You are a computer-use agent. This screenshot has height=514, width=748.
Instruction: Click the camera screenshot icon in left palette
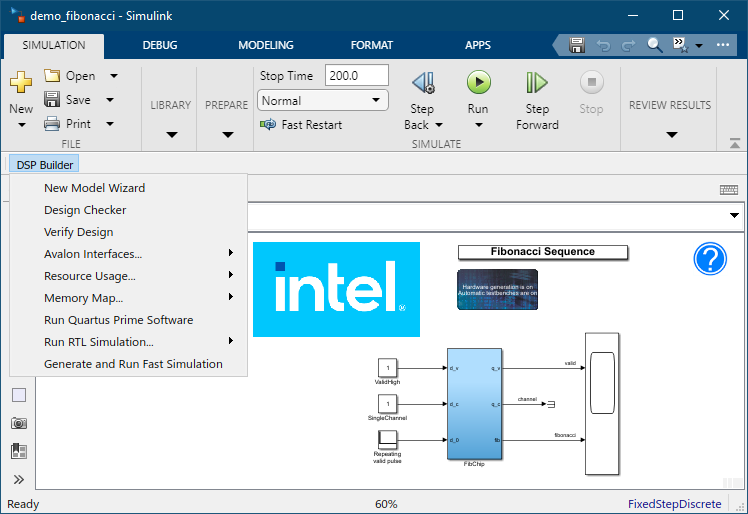click(19, 423)
